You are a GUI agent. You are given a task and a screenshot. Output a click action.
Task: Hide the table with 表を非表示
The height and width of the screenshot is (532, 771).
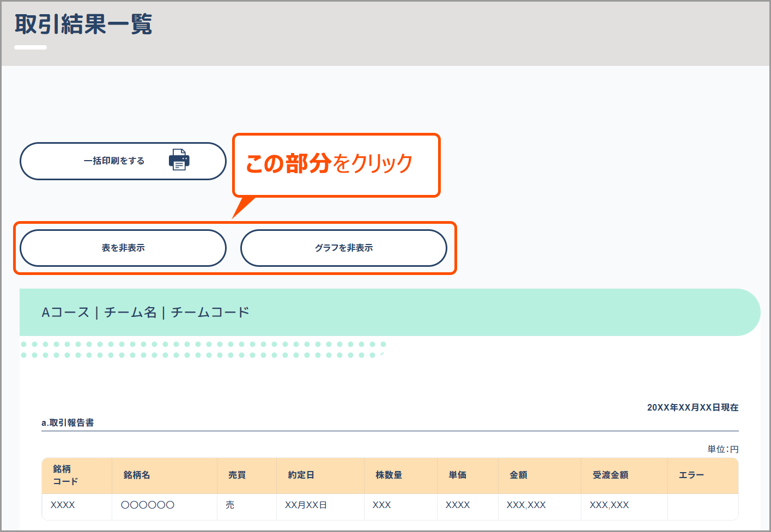pos(123,248)
